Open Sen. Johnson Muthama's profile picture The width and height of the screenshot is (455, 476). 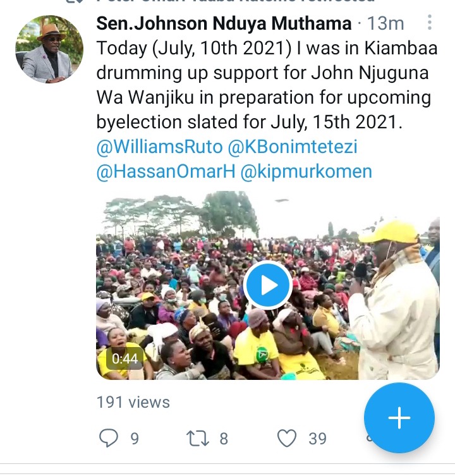point(49,49)
